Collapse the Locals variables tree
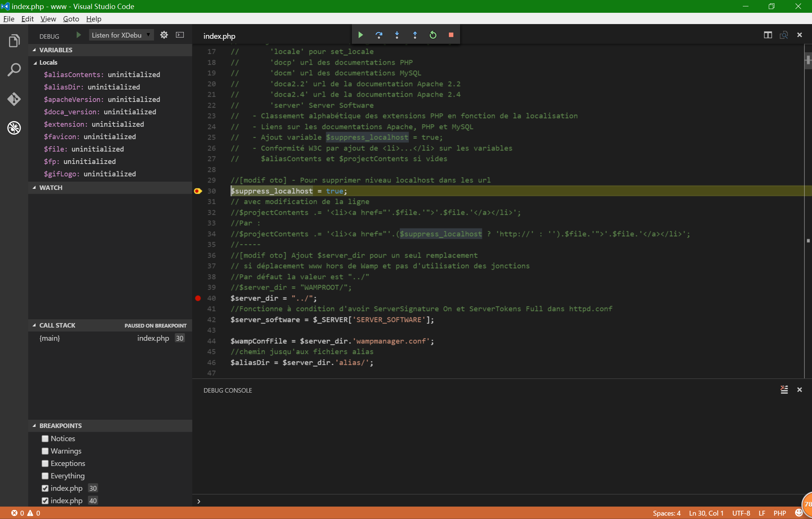Screen dimensions: 812x519 (35, 62)
